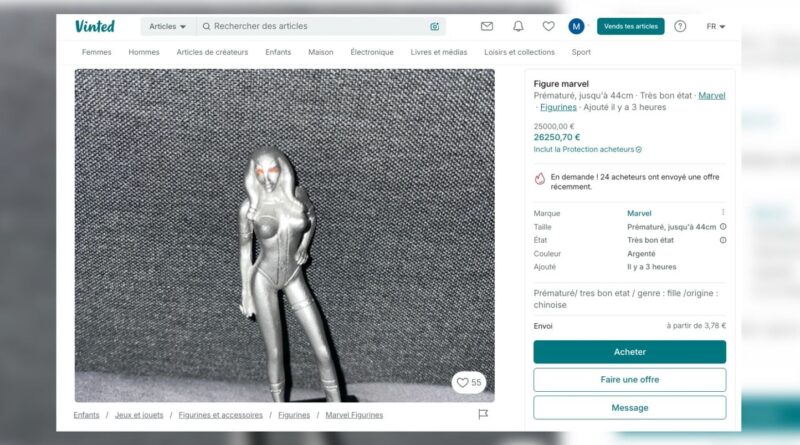This screenshot has height=445, width=800.
Task: Click the silver figurine product photo
Action: pos(285,235)
